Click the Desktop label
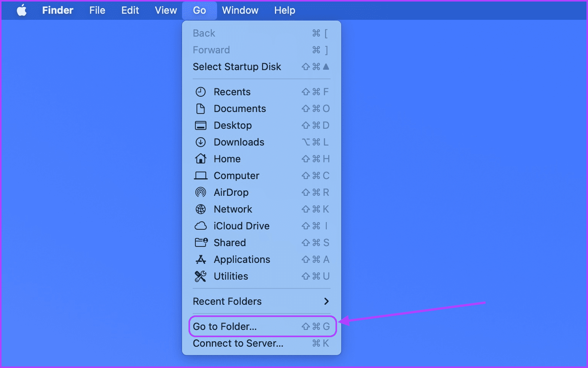The image size is (588, 368). point(233,125)
